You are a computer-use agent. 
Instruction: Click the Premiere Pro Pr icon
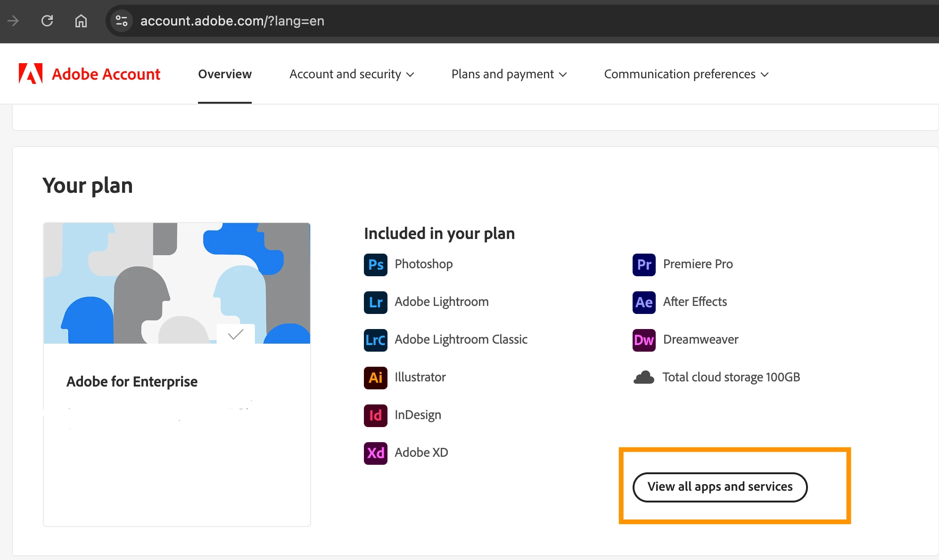(644, 264)
